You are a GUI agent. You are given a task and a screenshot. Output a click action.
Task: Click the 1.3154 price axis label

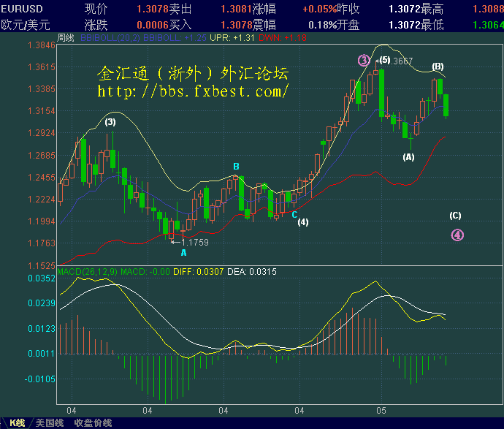coord(42,111)
